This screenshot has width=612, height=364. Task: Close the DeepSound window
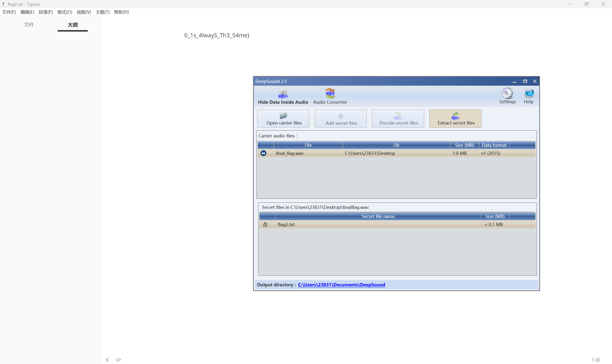pos(535,81)
